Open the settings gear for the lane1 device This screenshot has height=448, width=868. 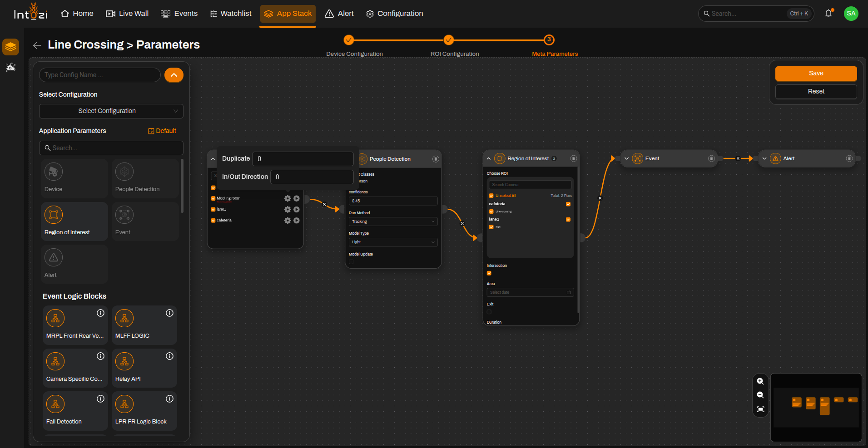(288, 209)
